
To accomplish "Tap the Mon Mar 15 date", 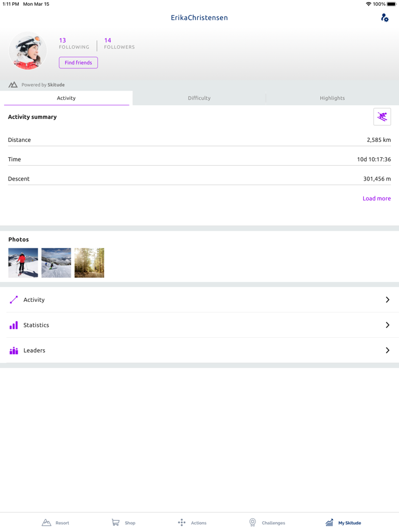I will (36, 4).
